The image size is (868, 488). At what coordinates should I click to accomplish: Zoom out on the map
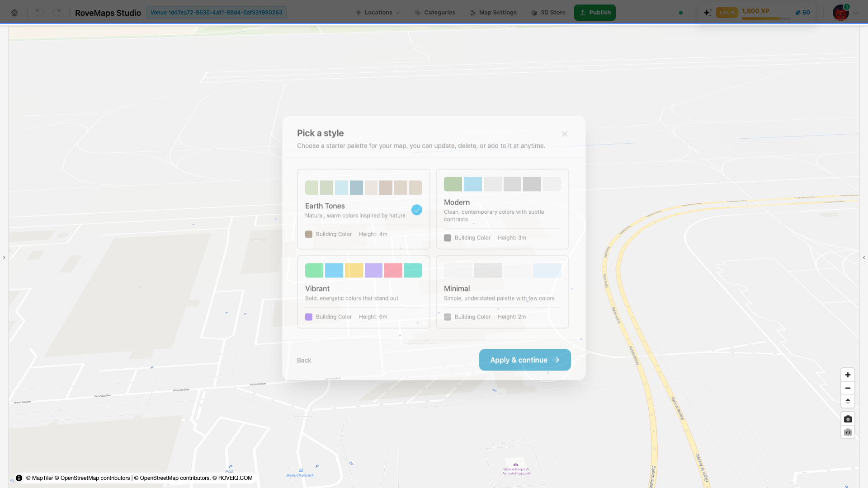848,388
